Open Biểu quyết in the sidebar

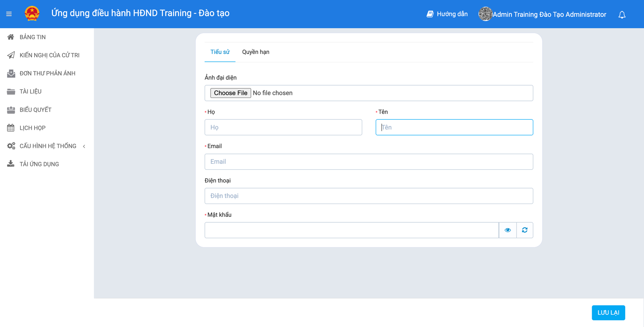tap(35, 110)
